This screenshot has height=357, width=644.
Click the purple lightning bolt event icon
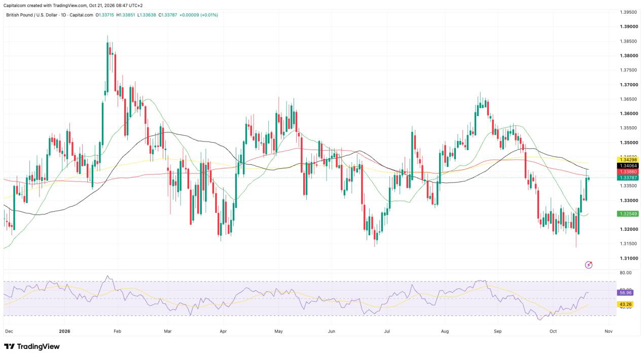pyautogui.click(x=589, y=265)
